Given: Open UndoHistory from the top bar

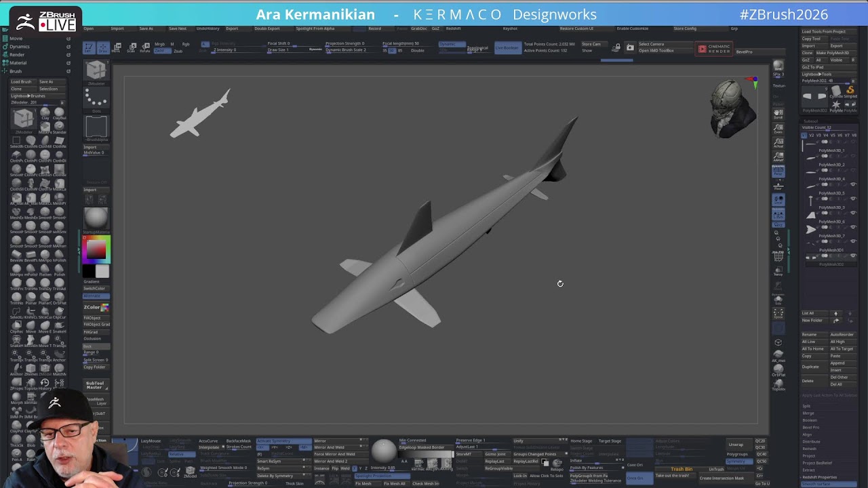Looking at the screenshot, I should (x=208, y=28).
